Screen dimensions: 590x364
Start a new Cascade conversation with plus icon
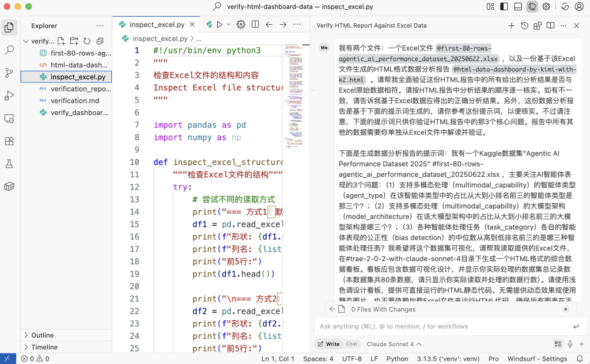(x=511, y=26)
